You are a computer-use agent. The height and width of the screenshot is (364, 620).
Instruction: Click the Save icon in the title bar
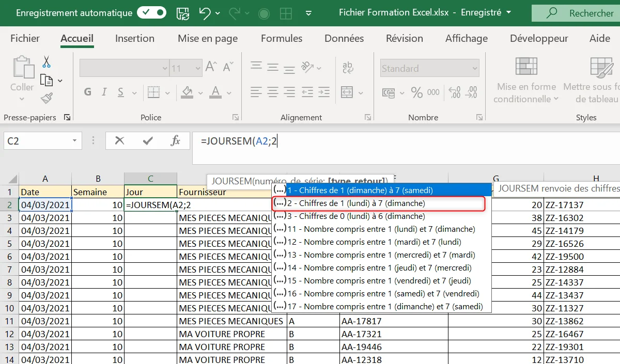[182, 13]
